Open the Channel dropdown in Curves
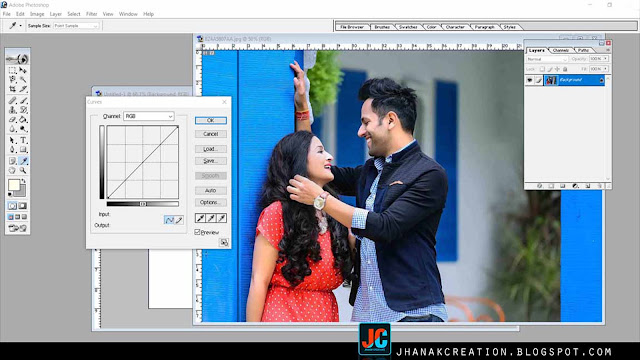Viewport: 640px width, 360px height. point(149,116)
